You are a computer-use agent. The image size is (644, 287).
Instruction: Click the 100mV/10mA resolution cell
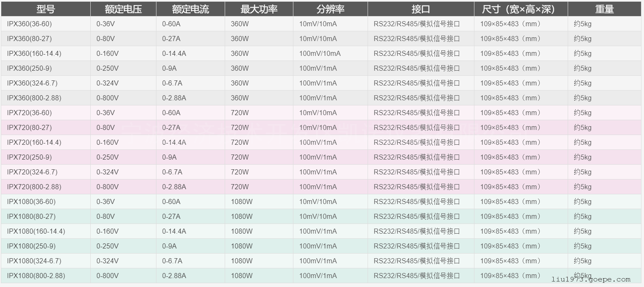[320, 54]
